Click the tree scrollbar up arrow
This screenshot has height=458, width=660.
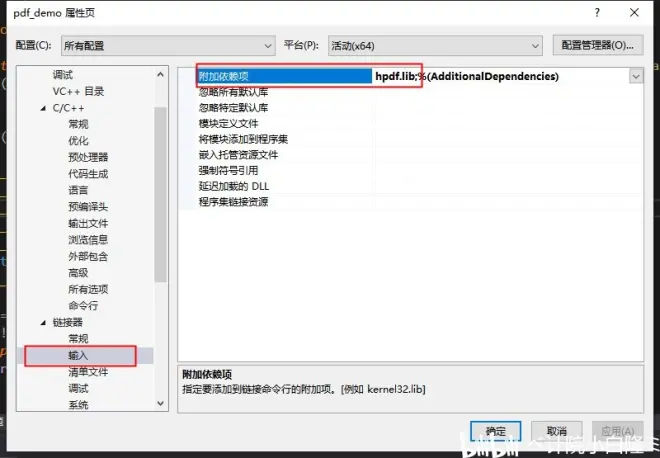click(x=160, y=75)
